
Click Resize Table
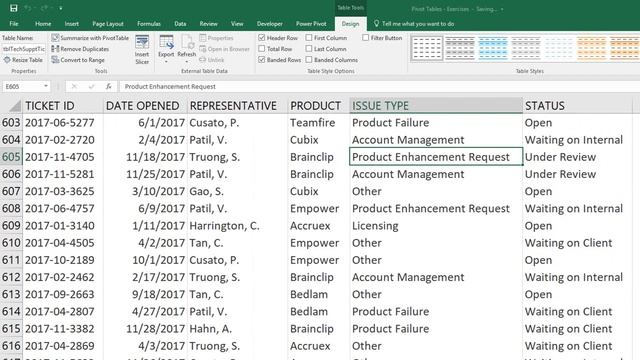[23, 60]
